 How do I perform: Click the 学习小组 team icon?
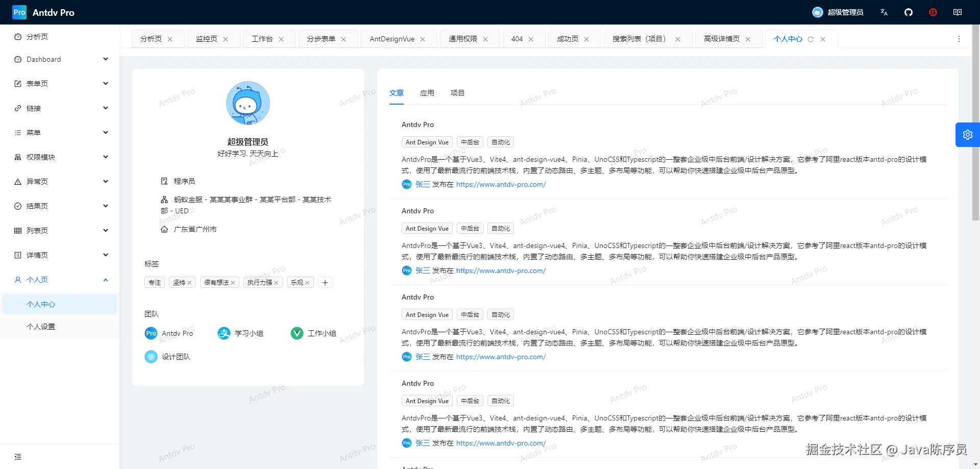(224, 333)
